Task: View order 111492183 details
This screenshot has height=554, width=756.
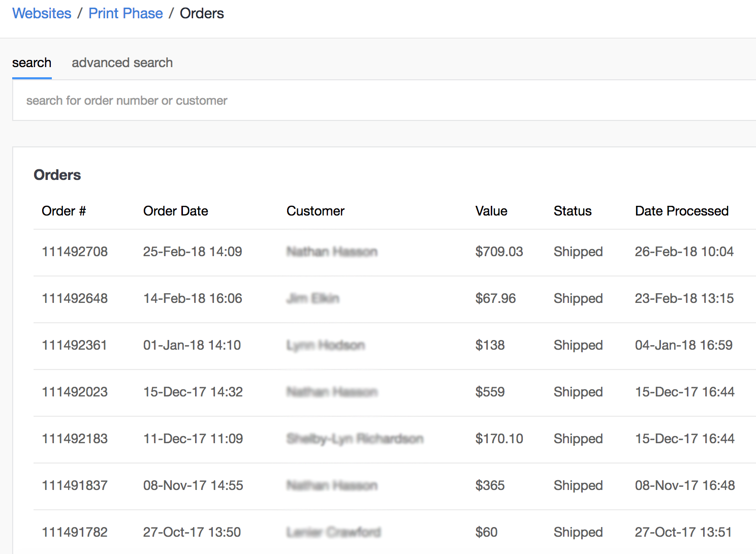Action: click(75, 439)
